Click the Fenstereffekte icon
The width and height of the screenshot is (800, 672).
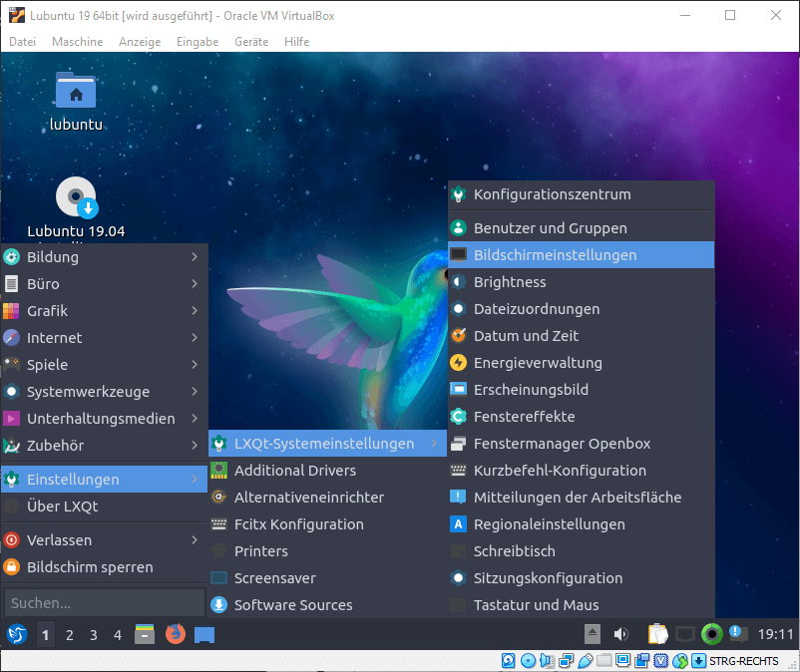(x=458, y=417)
